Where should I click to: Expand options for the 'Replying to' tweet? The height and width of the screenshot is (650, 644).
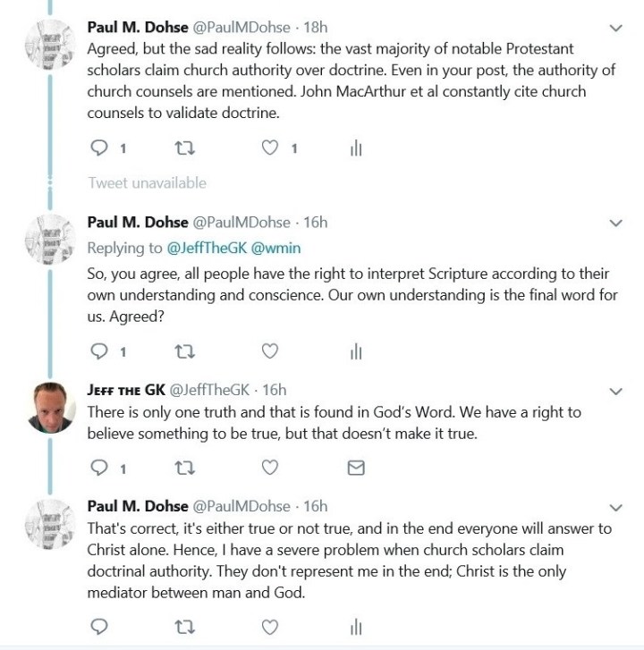(614, 222)
